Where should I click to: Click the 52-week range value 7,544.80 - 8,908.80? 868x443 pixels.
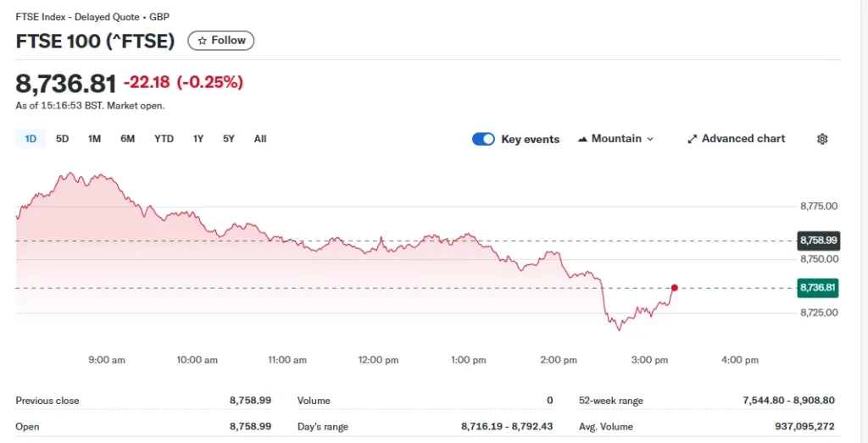789,401
